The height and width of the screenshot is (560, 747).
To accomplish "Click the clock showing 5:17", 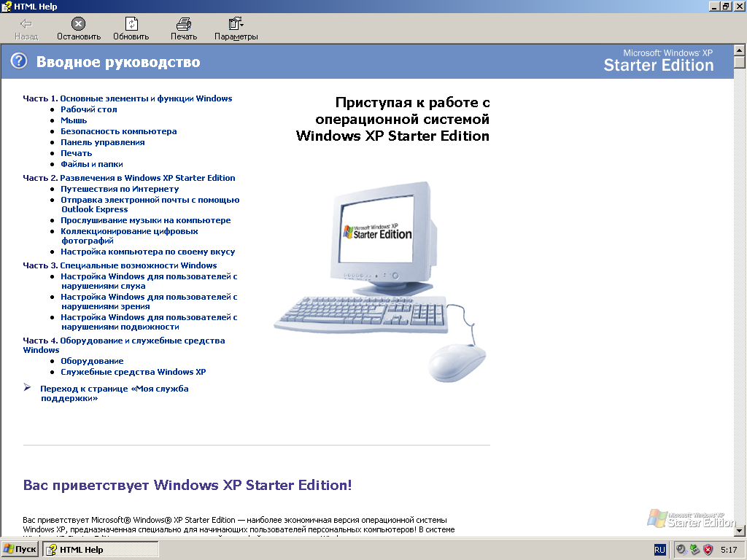I will 729,550.
